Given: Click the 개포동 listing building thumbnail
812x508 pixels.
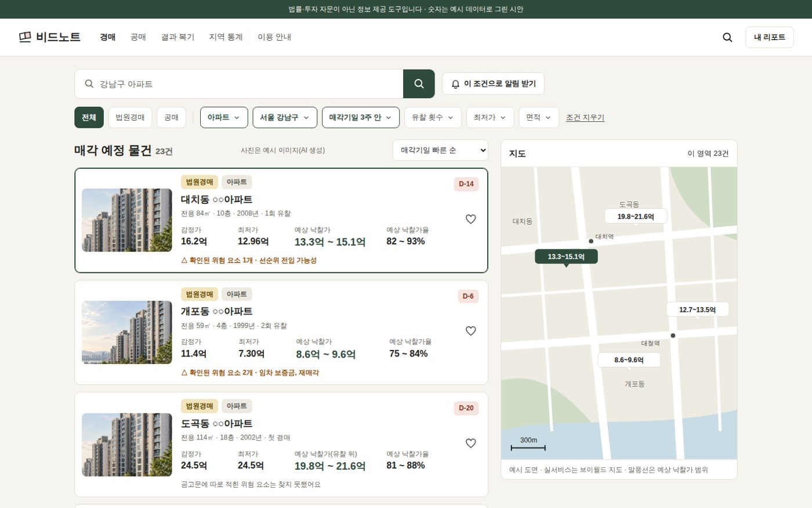Looking at the screenshot, I should 127,332.
